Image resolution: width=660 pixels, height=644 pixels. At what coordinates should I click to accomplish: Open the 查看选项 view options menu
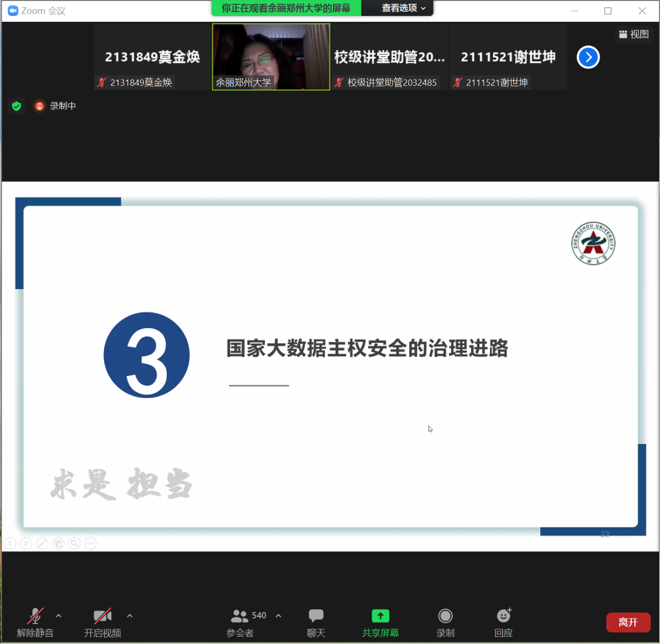click(403, 8)
